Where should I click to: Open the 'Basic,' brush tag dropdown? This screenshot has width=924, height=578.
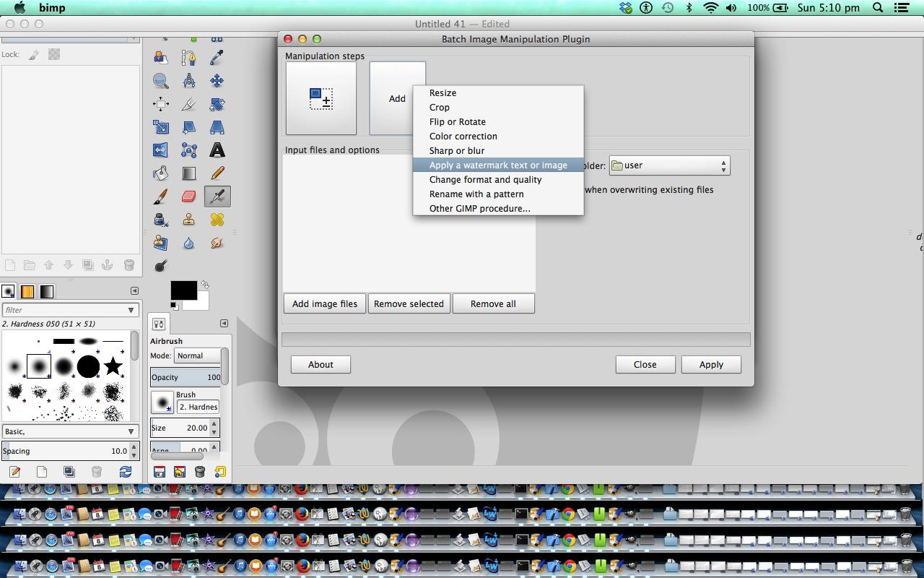(x=70, y=431)
